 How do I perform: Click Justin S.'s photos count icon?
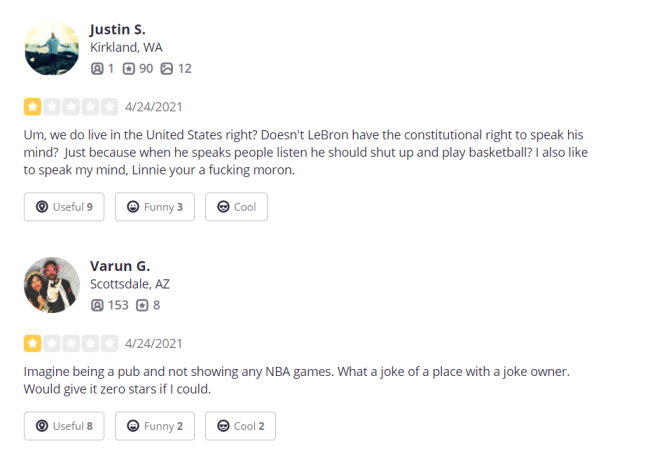pyautogui.click(x=167, y=68)
